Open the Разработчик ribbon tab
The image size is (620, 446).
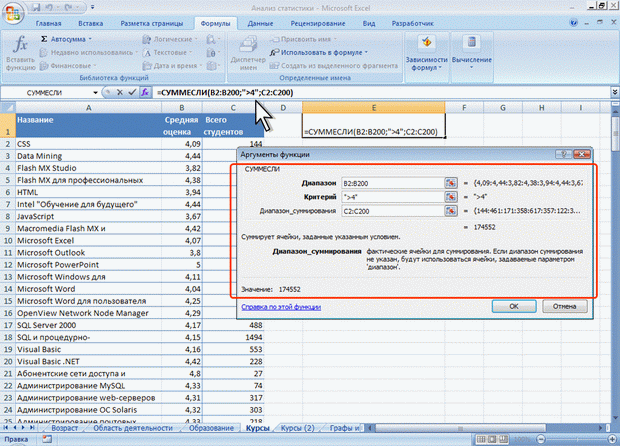(x=412, y=23)
